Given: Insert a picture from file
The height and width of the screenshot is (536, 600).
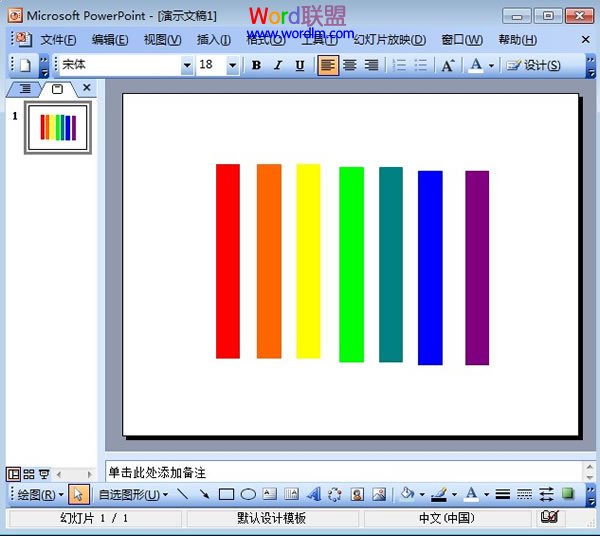Looking at the screenshot, I should (x=379, y=494).
